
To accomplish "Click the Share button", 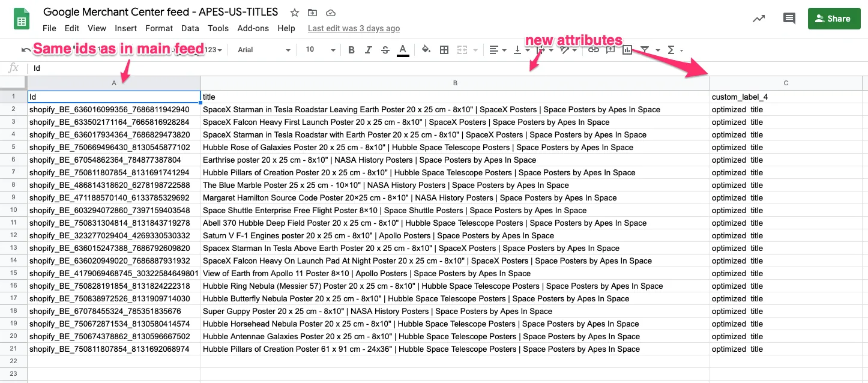I will (x=834, y=19).
